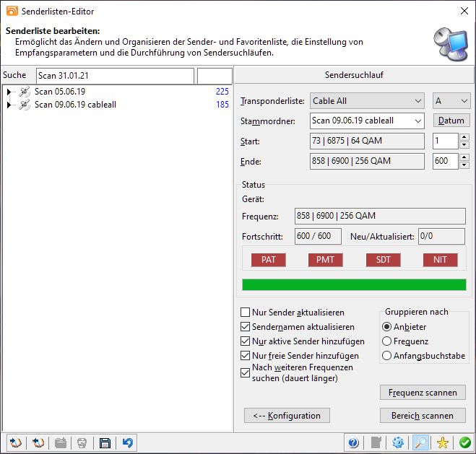Enable 'Nur Sender aktualisieren' checkbox

[x=246, y=313]
